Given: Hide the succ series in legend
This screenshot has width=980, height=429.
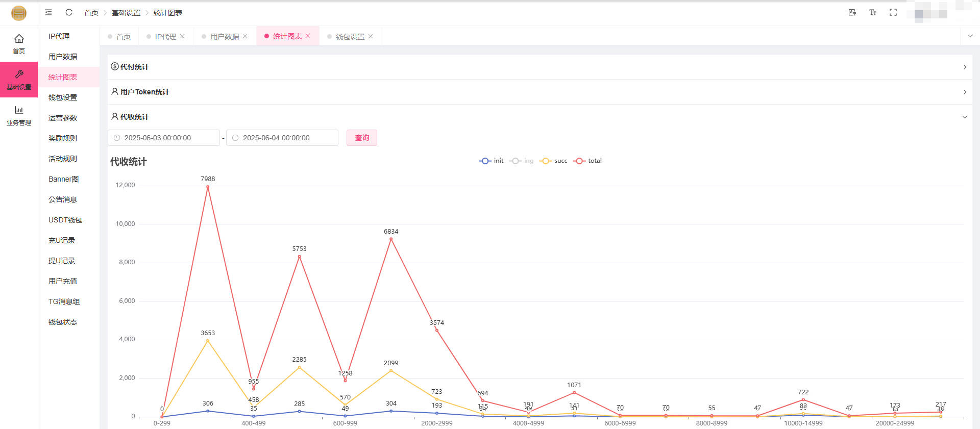Looking at the screenshot, I should [553, 161].
